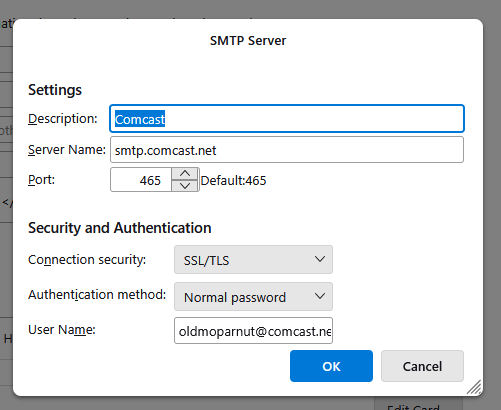The image size is (501, 410).
Task: Click the Description label
Action: coord(63,119)
